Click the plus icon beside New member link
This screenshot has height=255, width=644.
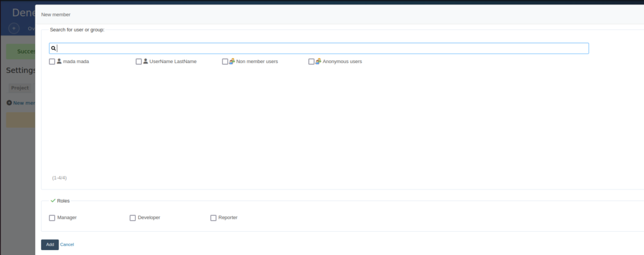pos(9,103)
